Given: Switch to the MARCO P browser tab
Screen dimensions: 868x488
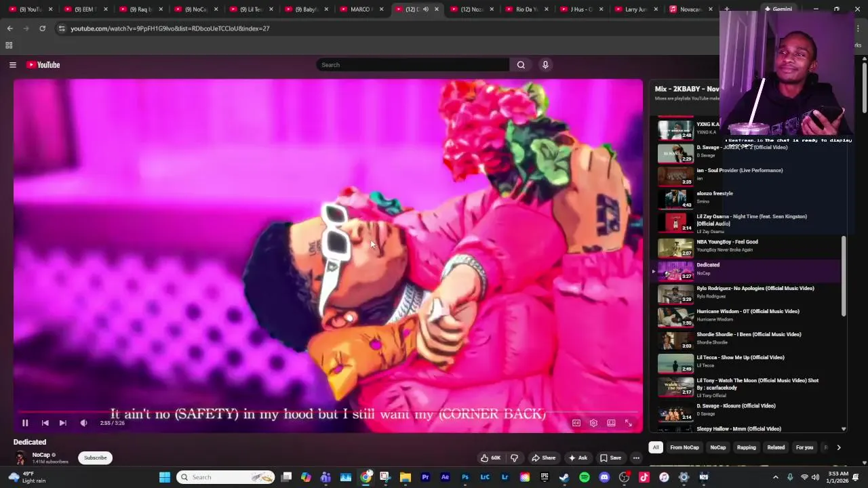Looking at the screenshot, I should 360,9.
